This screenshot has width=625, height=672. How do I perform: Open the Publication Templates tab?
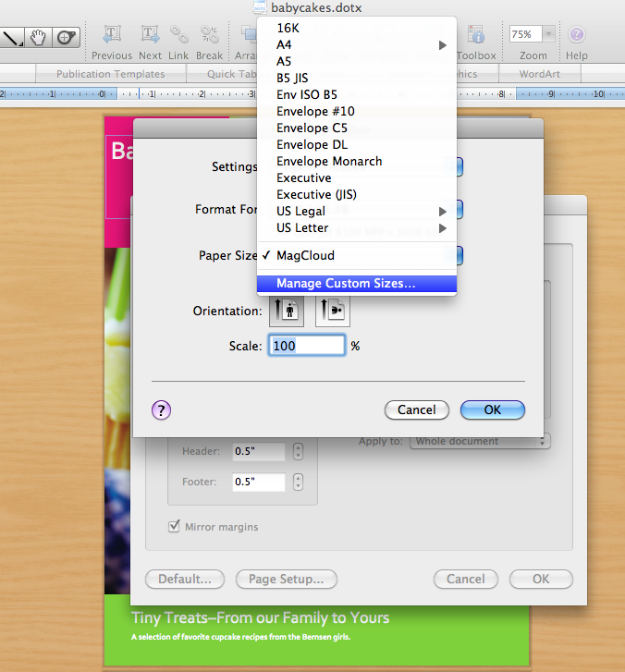(x=110, y=74)
